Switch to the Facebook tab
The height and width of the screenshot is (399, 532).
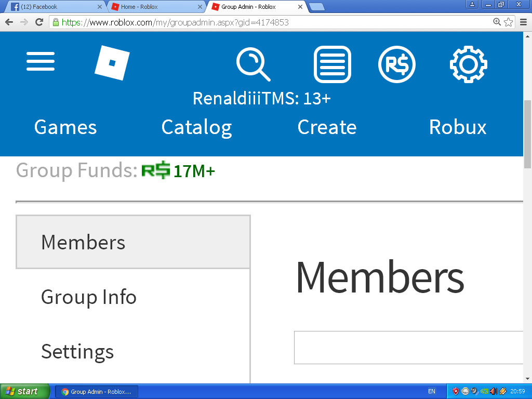(x=56, y=7)
